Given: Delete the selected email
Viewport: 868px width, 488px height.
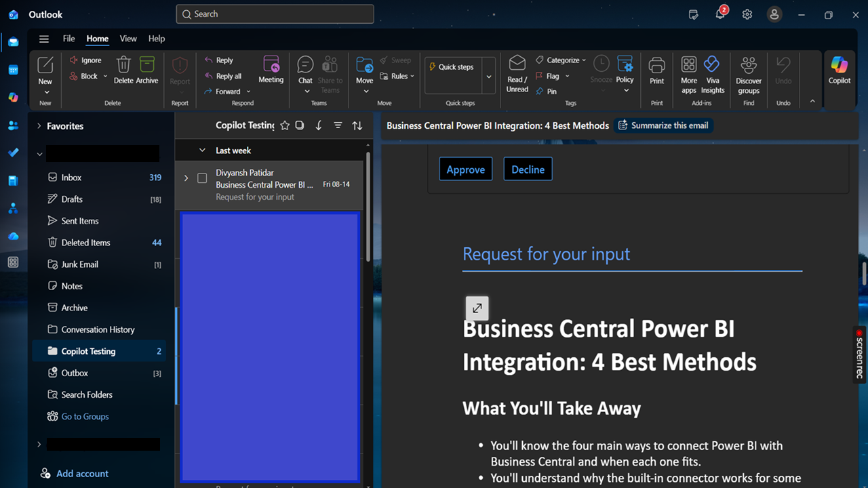Looking at the screenshot, I should tap(123, 70).
